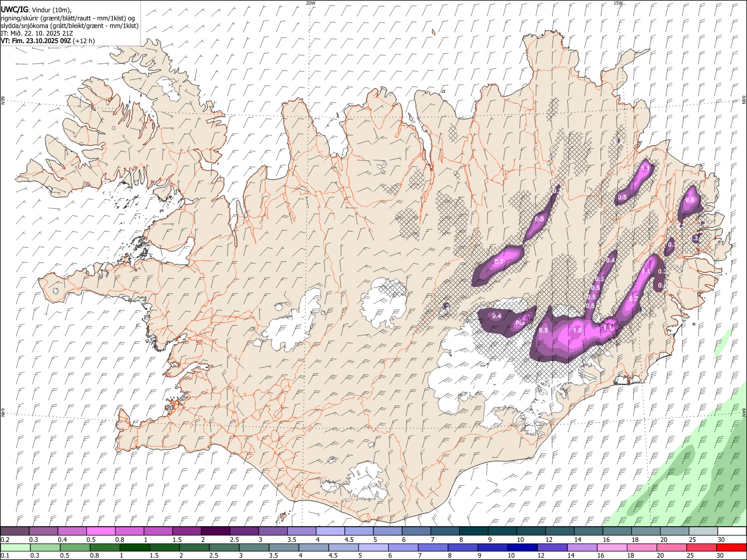Click the 15W longitude label

point(618,3)
